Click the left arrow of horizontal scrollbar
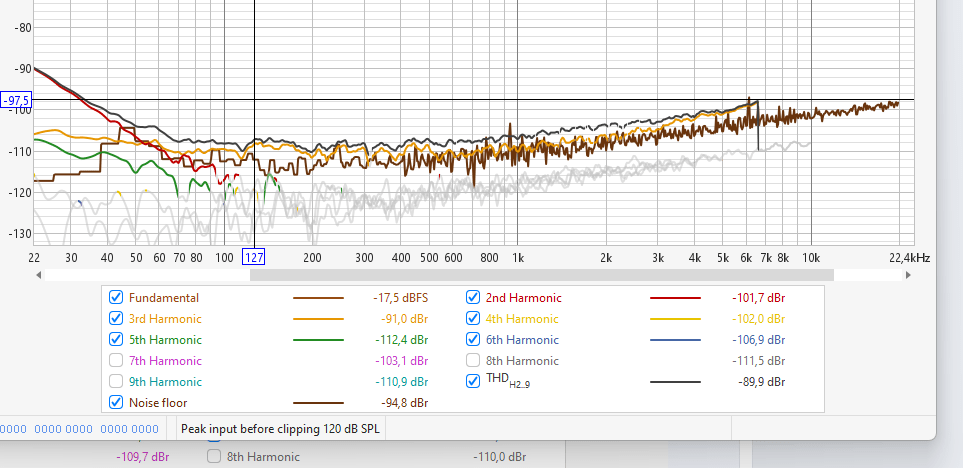Viewport: 963px width, 468px height. point(39,275)
